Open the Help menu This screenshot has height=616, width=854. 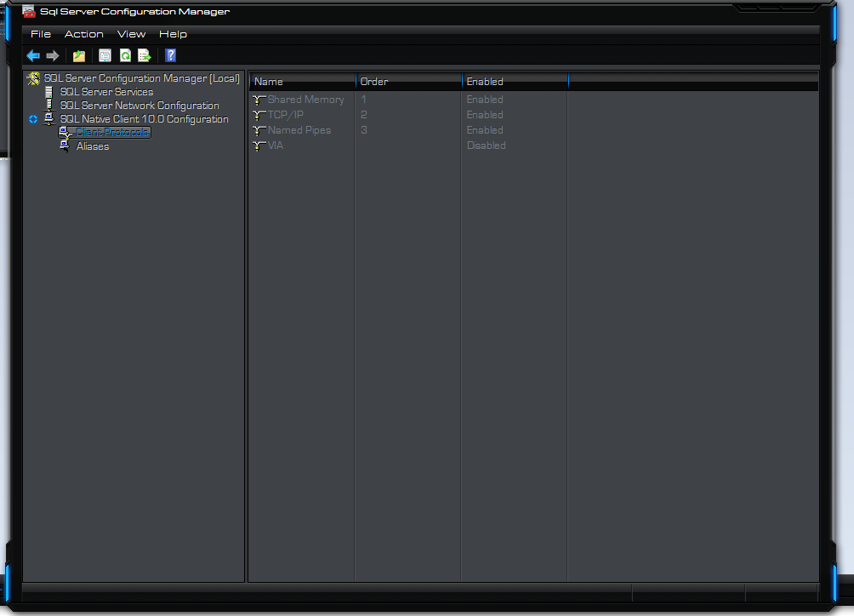[173, 34]
